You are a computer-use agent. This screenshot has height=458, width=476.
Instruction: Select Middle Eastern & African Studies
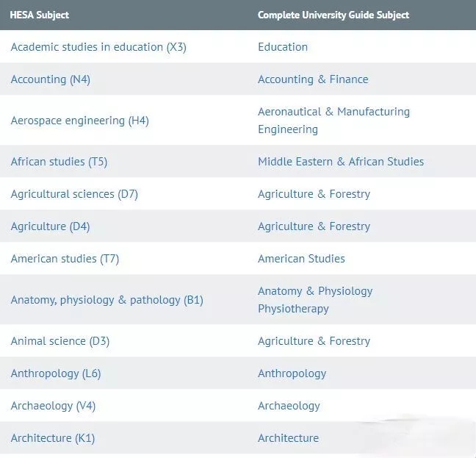pos(341,162)
